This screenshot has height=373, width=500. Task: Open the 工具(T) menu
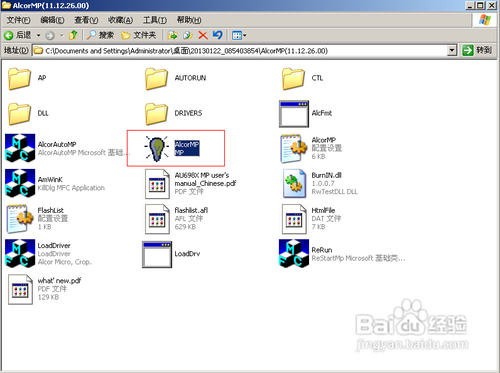(x=155, y=20)
